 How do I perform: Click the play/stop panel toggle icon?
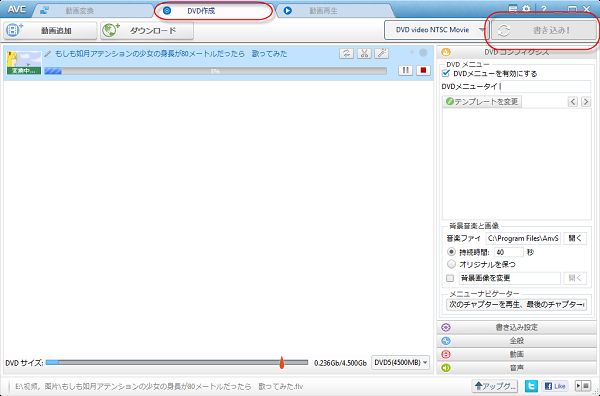(x=583, y=386)
